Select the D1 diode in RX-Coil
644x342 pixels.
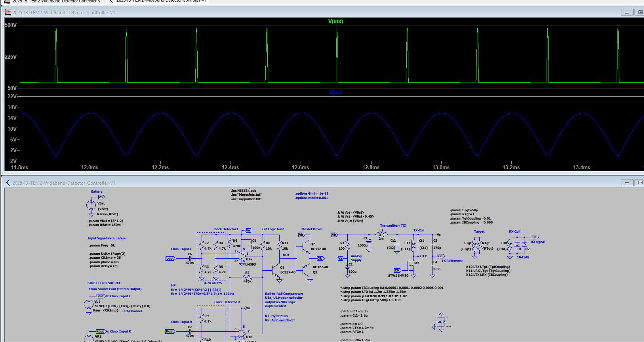(x=517, y=245)
